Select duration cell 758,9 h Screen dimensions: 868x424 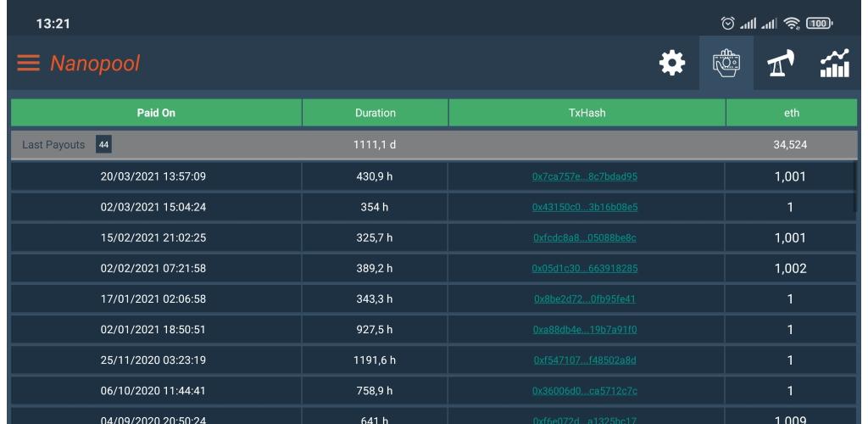tap(374, 391)
